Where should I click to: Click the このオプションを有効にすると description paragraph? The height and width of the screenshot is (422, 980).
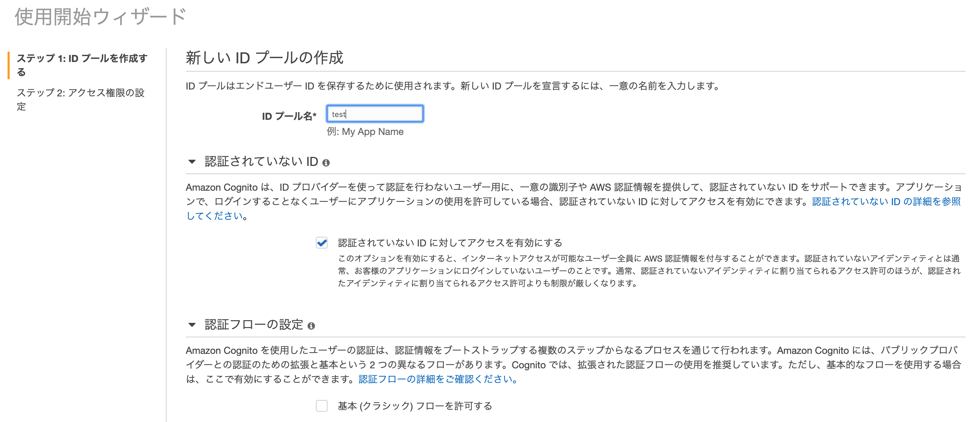[649, 271]
